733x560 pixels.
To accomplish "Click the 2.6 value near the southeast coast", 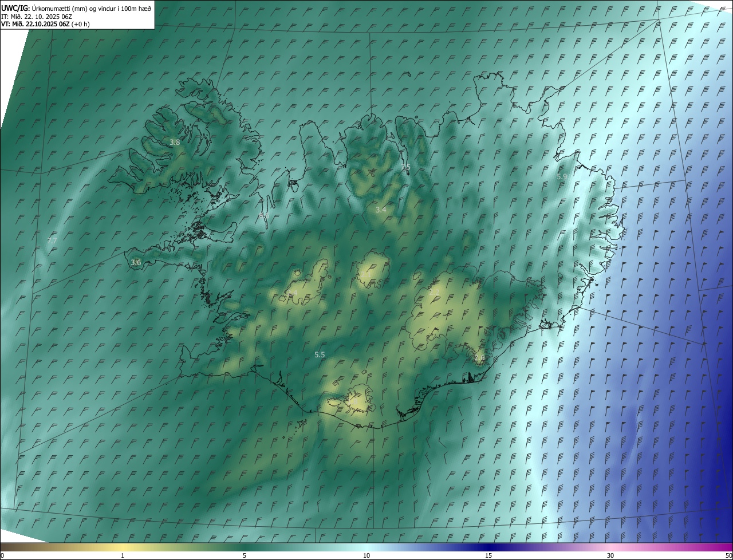I will 479,357.
